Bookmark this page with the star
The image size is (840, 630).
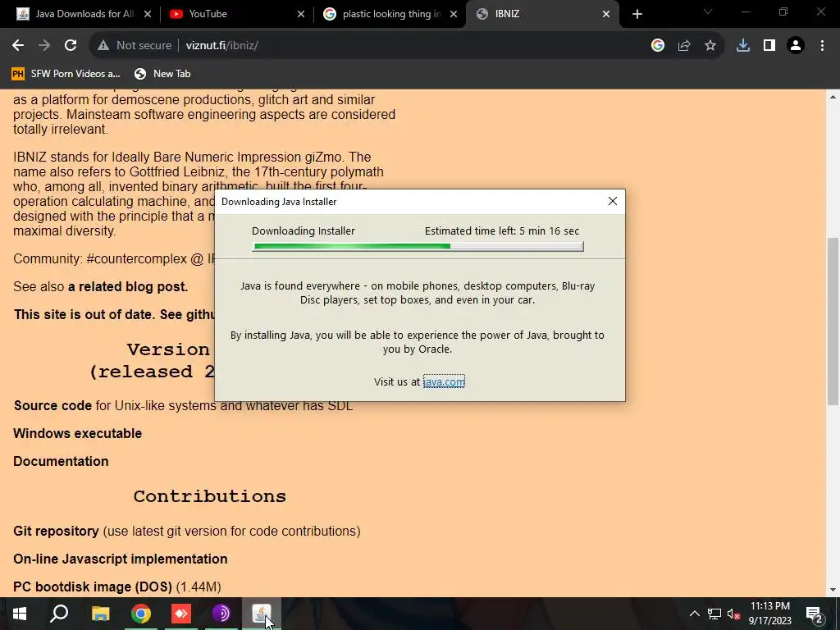(710, 46)
